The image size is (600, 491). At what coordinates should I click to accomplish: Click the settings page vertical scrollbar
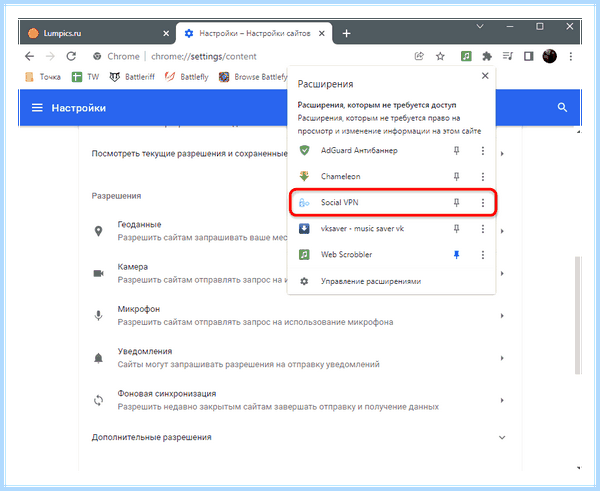(x=578, y=315)
